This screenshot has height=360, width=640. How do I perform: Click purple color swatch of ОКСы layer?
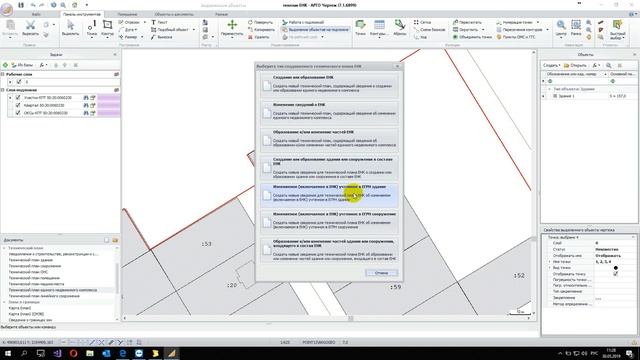tap(108, 113)
